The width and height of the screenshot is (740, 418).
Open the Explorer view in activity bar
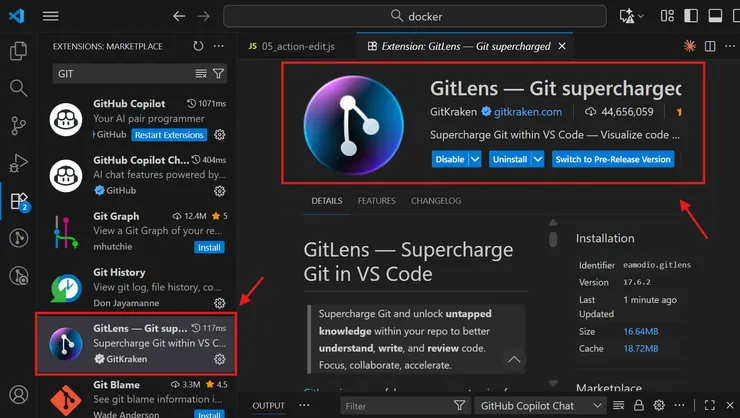click(x=18, y=51)
